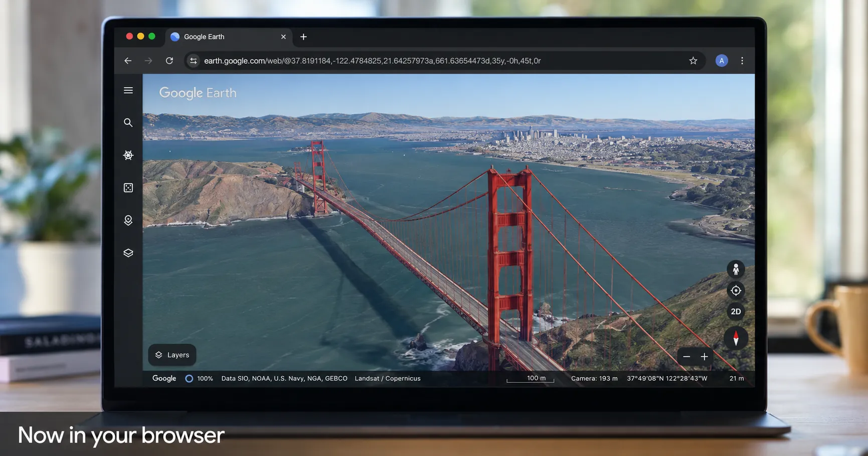Close the Google Earth tab
Image resolution: width=868 pixels, height=456 pixels.
[x=283, y=37]
